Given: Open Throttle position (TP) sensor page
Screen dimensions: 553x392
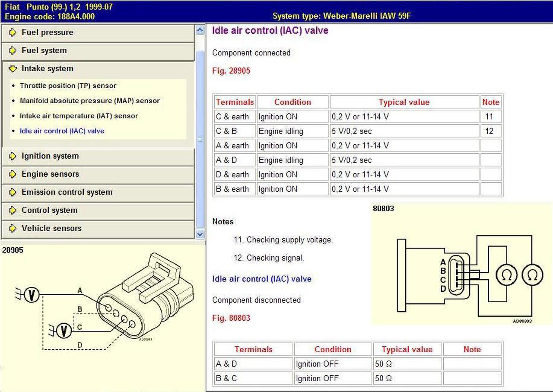Looking at the screenshot, I should [x=68, y=86].
